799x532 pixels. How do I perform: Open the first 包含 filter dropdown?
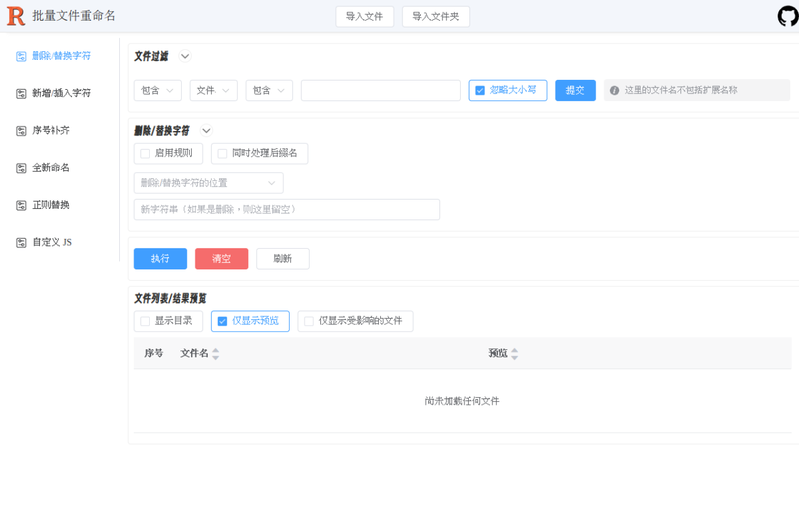click(158, 90)
